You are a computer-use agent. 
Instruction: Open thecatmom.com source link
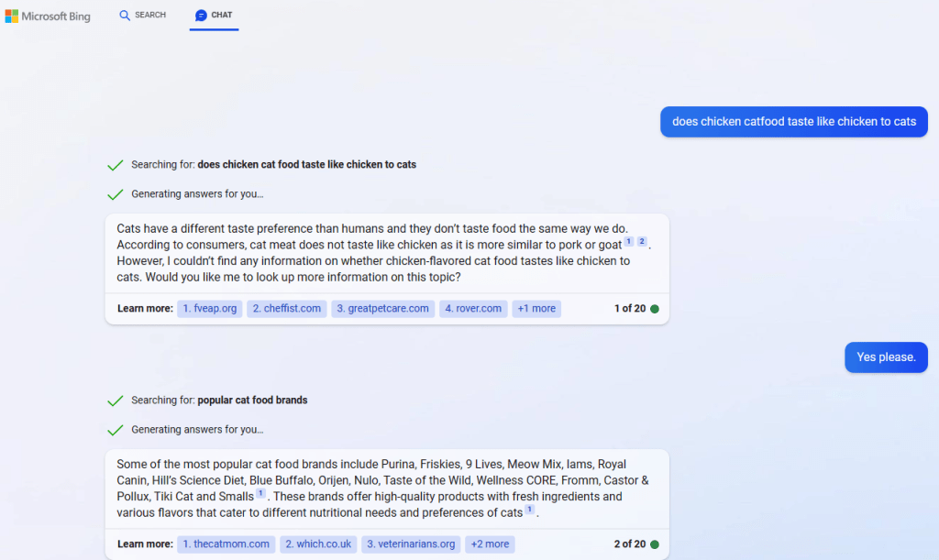pyautogui.click(x=226, y=544)
